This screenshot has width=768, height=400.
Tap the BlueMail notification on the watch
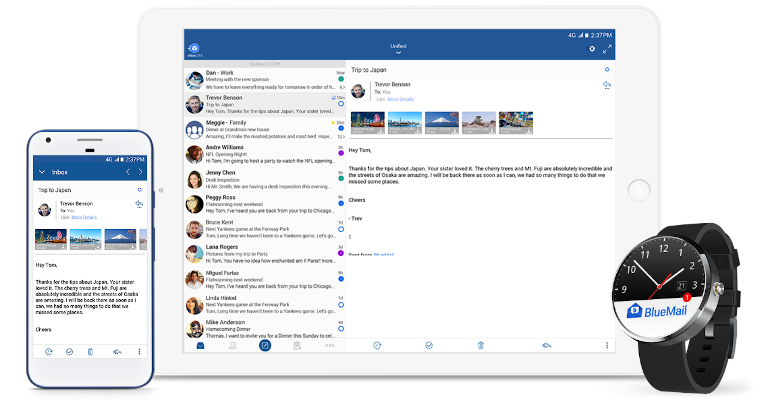pyautogui.click(x=656, y=311)
